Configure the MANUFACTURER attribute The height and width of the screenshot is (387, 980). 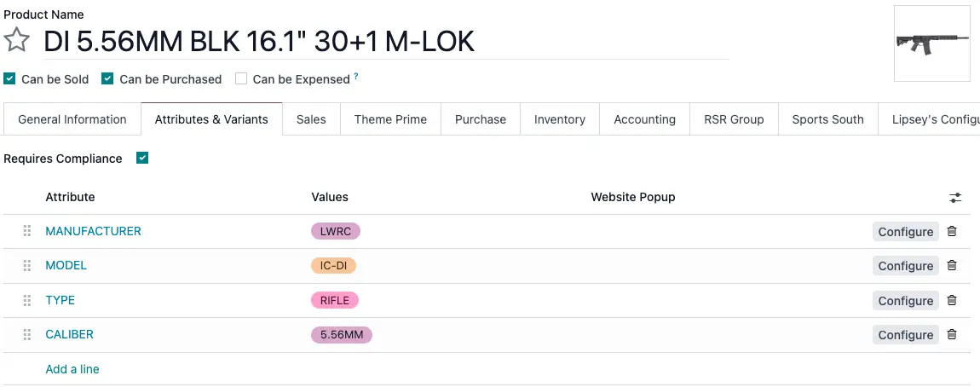pyautogui.click(x=905, y=232)
